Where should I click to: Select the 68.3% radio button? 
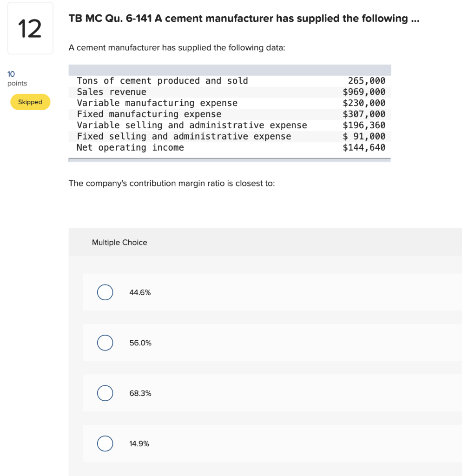[105, 393]
